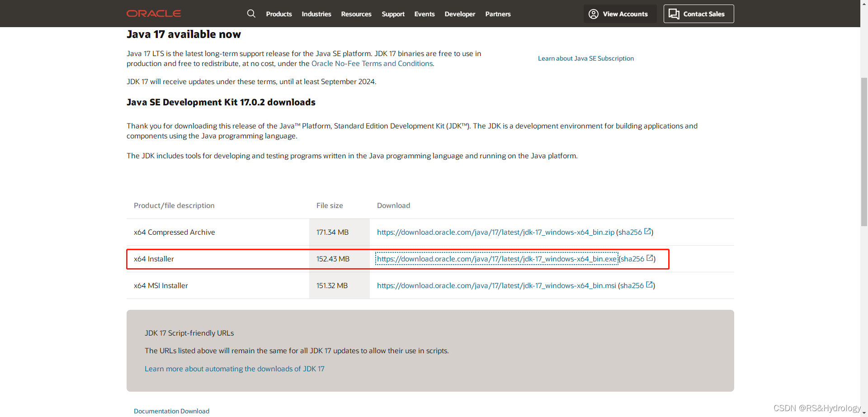Screen dimensions: 868x417
Task: Open sha256 link for msi installer
Action: pos(632,285)
